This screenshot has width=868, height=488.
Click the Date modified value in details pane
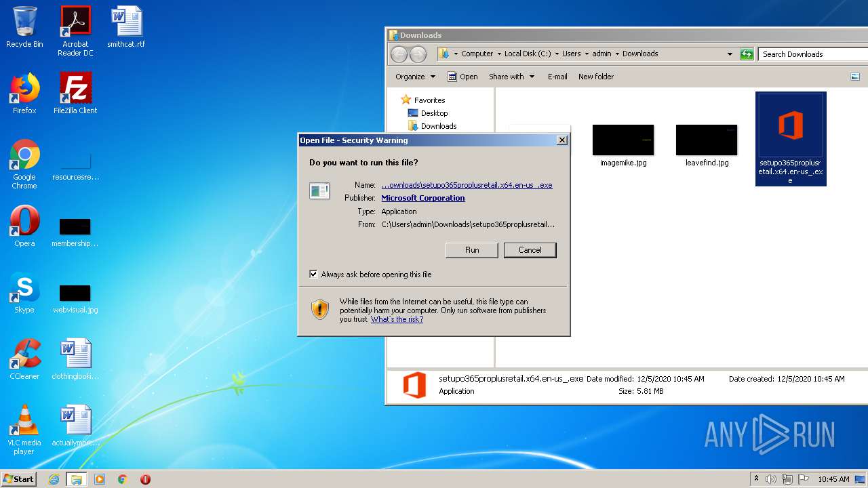[x=670, y=379]
